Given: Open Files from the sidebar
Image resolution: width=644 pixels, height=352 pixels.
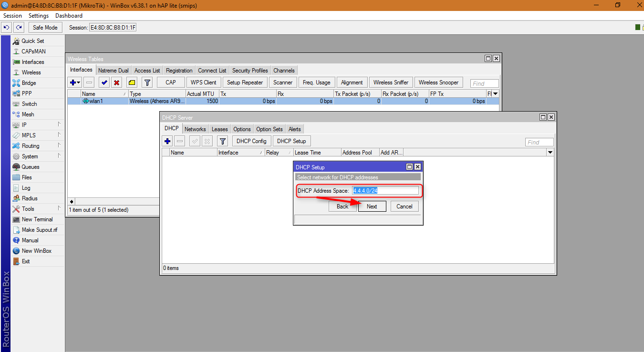Looking at the screenshot, I should click(27, 177).
